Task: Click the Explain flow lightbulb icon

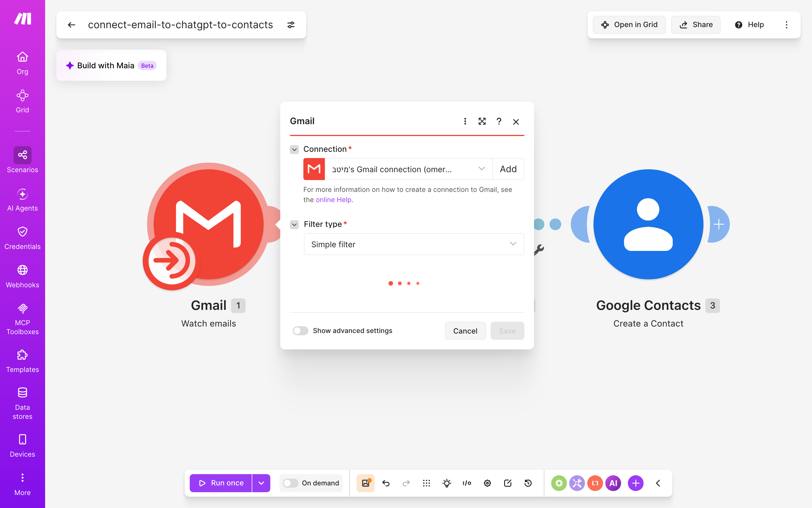Action: (x=447, y=483)
